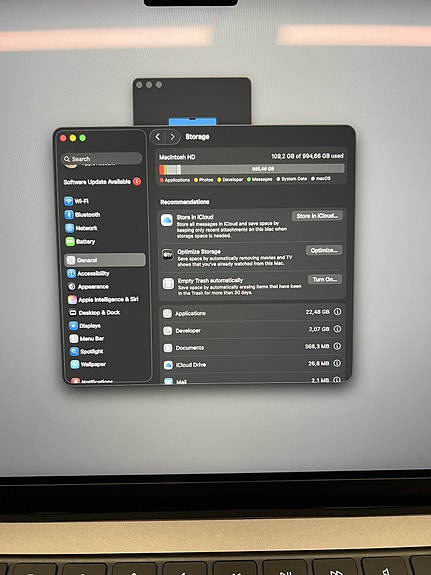The image size is (431, 575).
Task: Show info for Documents storage
Action: [337, 346]
